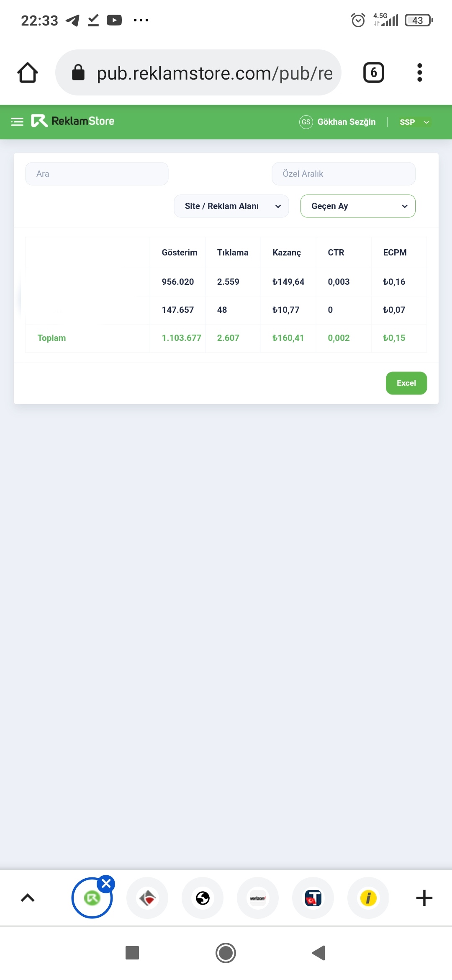Open the tab switcher showing 6 tabs
452x980 pixels.
(x=373, y=72)
